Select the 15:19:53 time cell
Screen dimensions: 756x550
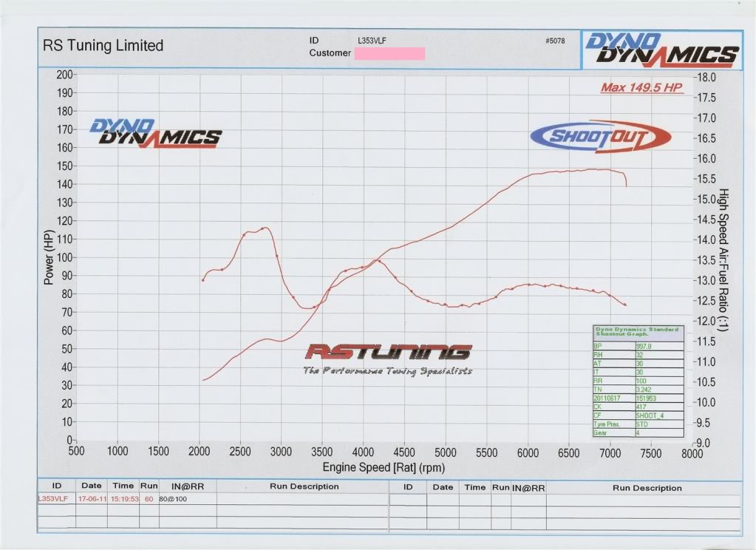123,499
